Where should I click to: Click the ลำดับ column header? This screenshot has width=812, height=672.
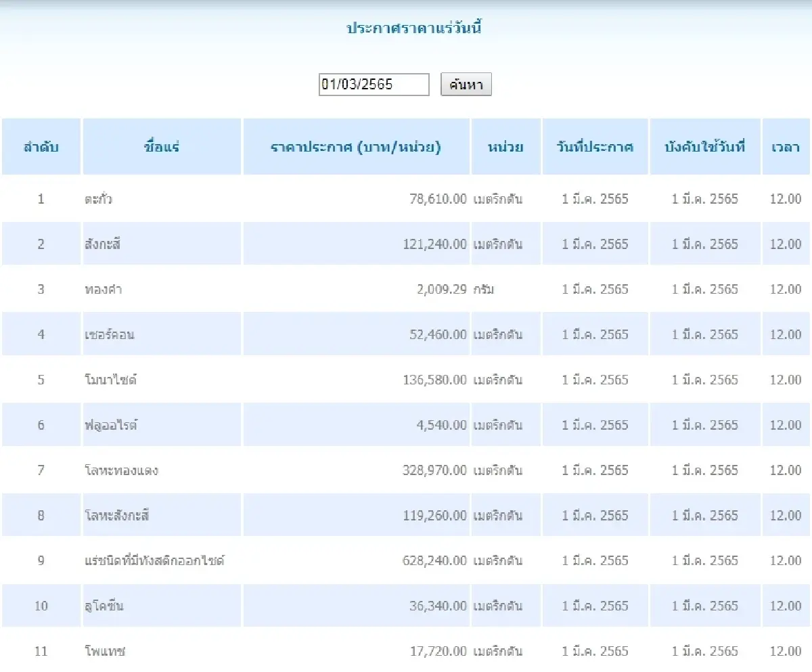[41, 147]
